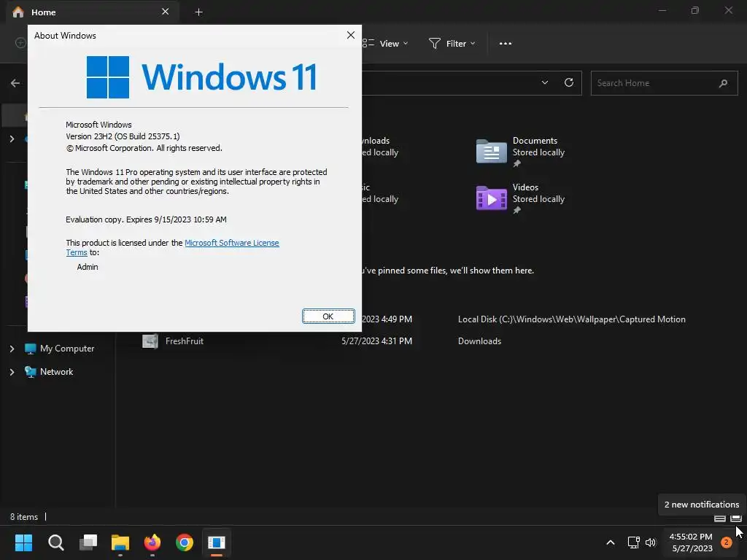
Task: Click the Captured Motion wallpaper path
Action: pos(571,319)
